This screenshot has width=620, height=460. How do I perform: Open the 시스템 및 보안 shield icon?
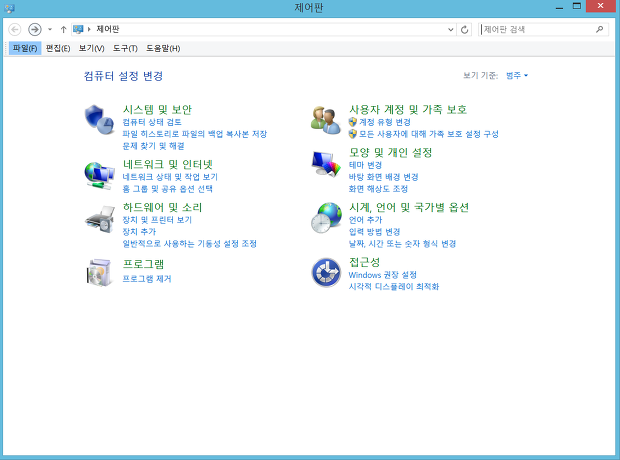coord(100,119)
